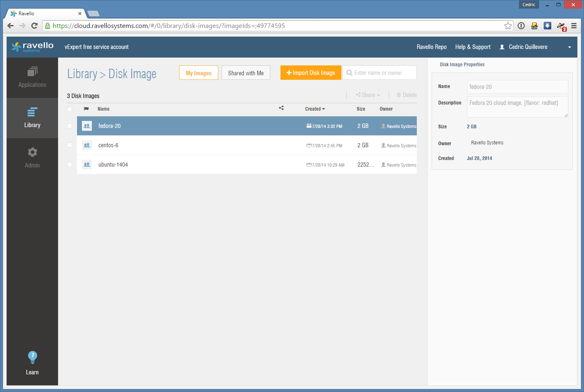
Task: Click the shared column header icon
Action: coord(281,108)
